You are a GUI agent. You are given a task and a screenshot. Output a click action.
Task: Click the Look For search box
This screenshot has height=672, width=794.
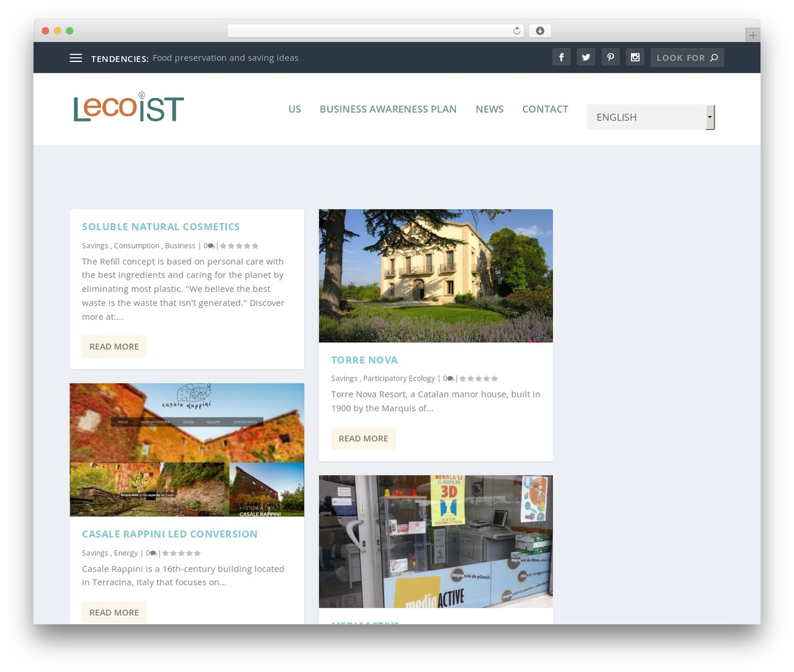[x=687, y=58]
